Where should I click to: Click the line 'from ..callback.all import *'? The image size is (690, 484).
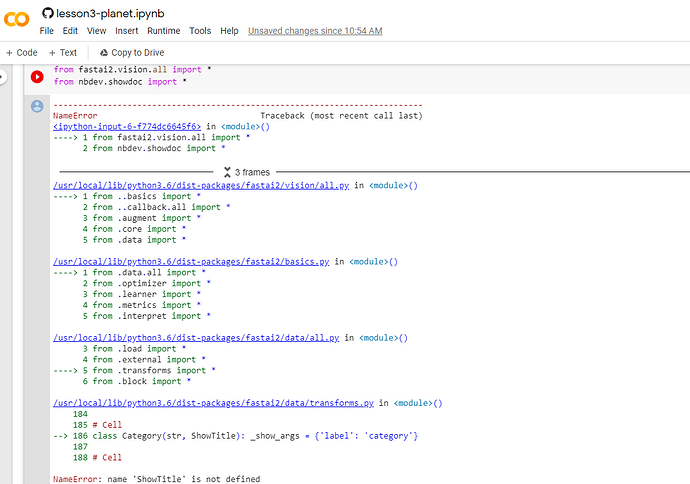[x=161, y=207]
